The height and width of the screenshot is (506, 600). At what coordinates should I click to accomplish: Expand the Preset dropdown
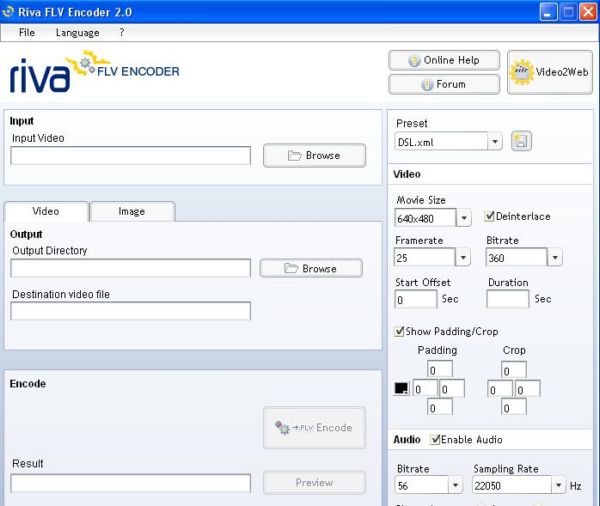[495, 142]
